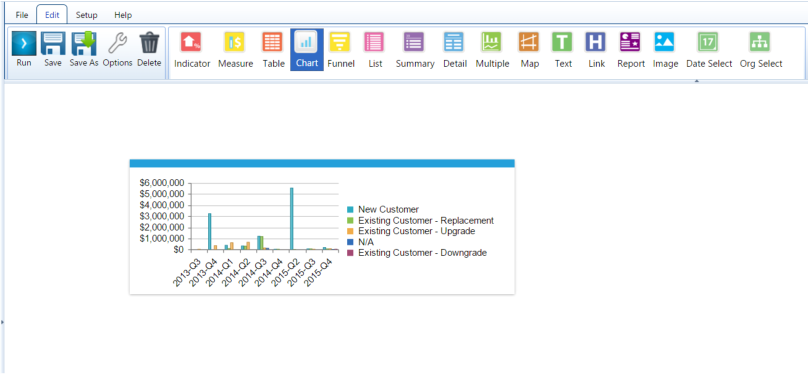This screenshot has width=808, height=374.
Task: Click the tall 2015-Q2 New Customer bar
Action: (x=292, y=218)
